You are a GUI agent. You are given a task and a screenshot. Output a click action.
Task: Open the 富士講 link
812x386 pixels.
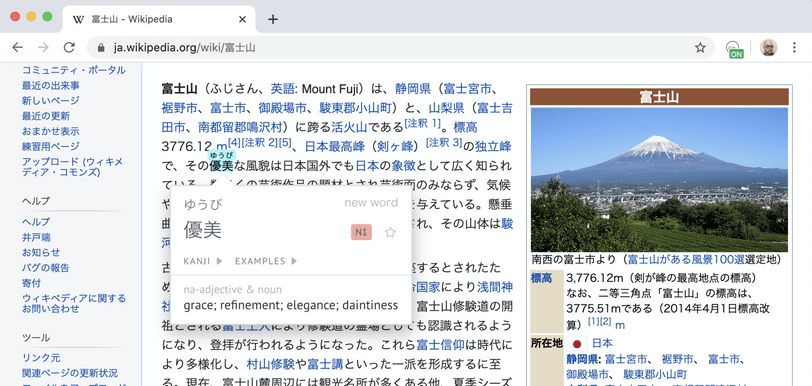pos(325,364)
